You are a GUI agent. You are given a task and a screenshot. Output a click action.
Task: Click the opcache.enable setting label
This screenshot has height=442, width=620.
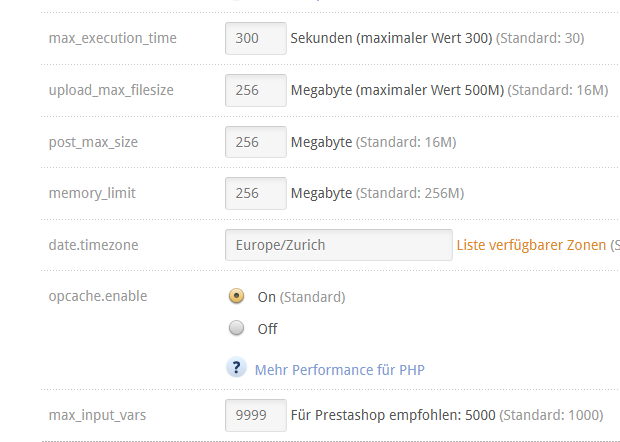click(x=98, y=296)
